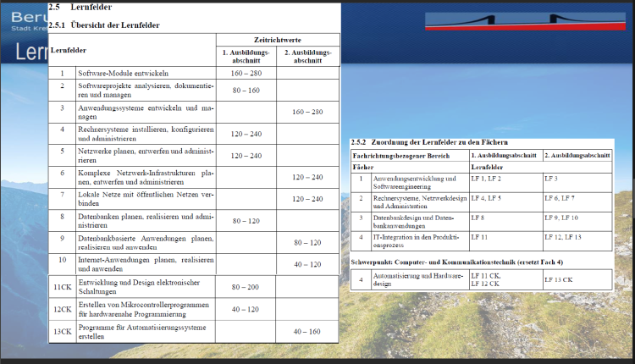Click "Datenbanken planen, realisieren und administrieren"
Viewport: 635px width, 364px height.
tap(146, 221)
